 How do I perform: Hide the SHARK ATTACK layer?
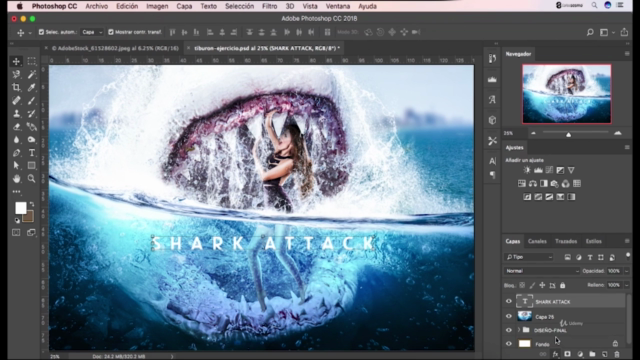click(509, 302)
